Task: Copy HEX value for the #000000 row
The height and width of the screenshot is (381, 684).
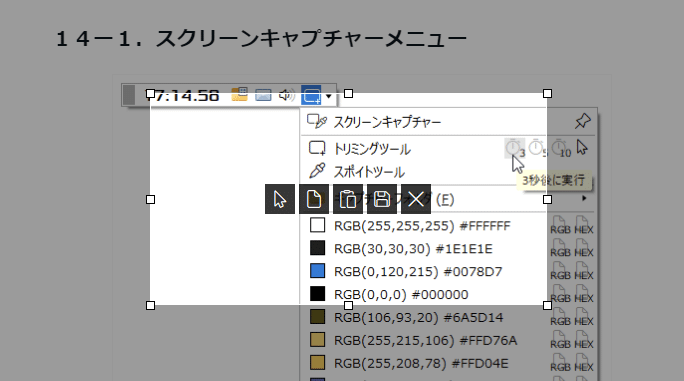Action: tap(584, 294)
